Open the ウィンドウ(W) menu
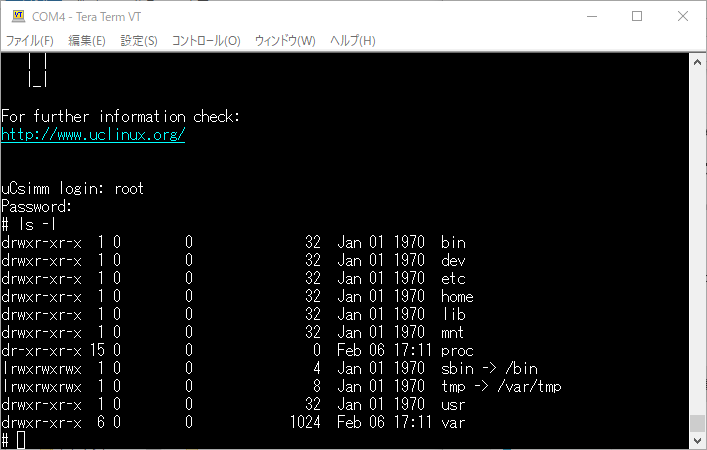 (x=285, y=41)
